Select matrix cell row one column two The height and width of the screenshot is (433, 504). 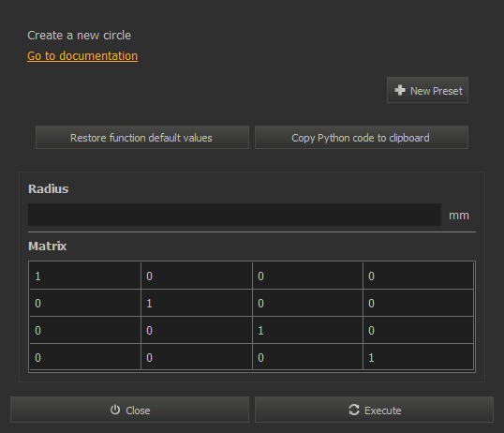click(x=197, y=276)
